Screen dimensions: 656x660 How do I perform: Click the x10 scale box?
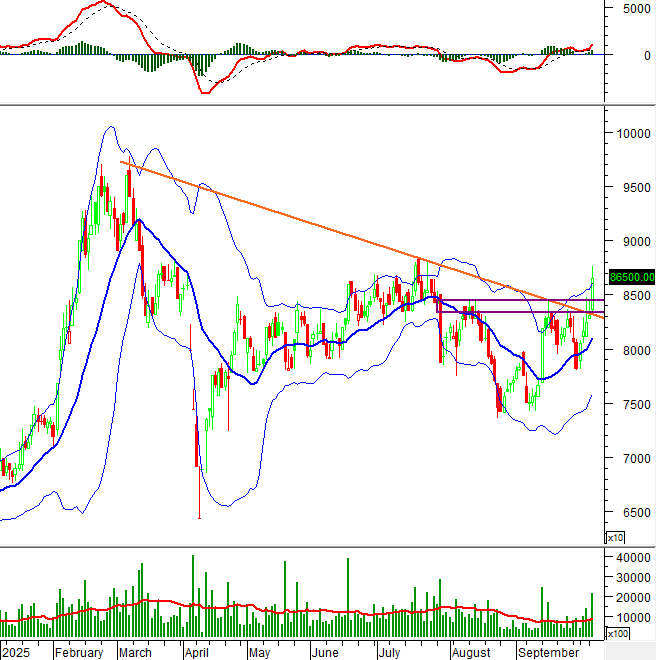click(615, 538)
